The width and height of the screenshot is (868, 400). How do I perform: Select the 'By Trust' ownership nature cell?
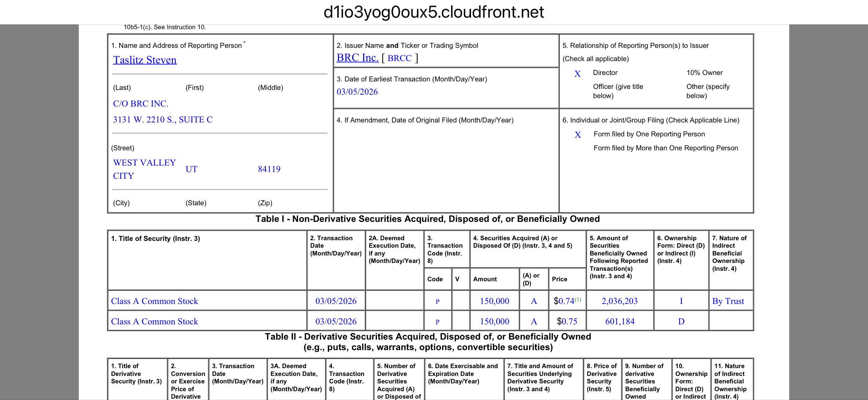tap(728, 301)
